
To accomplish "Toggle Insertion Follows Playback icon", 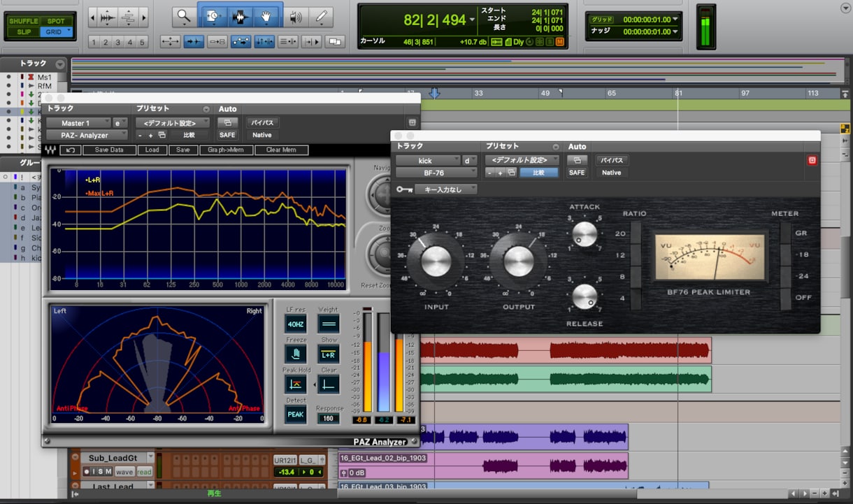I will [x=311, y=42].
